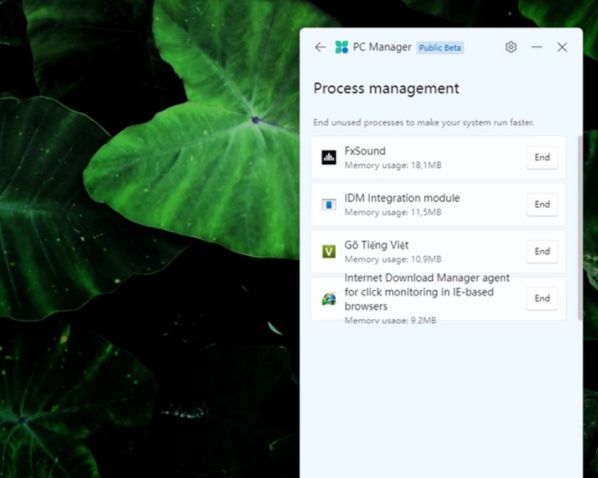598x478 pixels.
Task: Close the PC Manager window
Action: click(x=562, y=47)
